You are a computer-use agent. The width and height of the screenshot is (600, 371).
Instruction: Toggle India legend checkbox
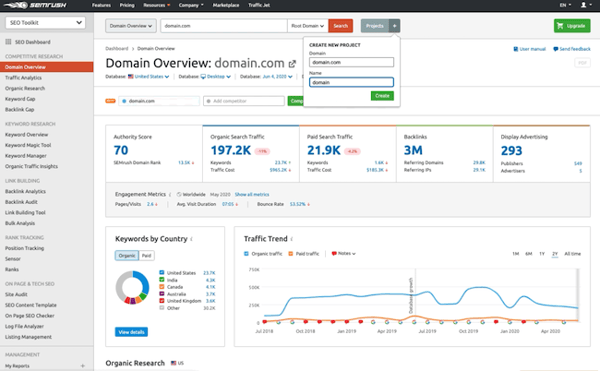click(162, 280)
